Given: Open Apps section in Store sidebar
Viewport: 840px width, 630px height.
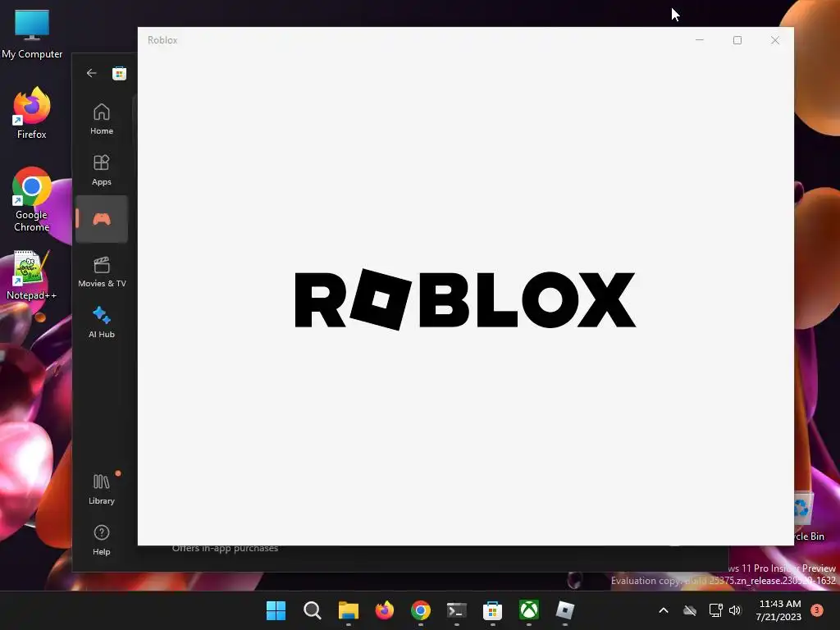Looking at the screenshot, I should click(101, 170).
